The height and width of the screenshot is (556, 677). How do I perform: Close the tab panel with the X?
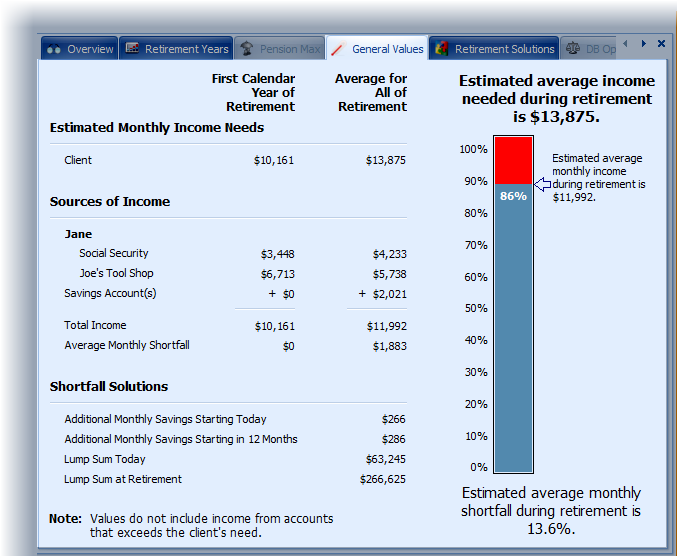(661, 44)
